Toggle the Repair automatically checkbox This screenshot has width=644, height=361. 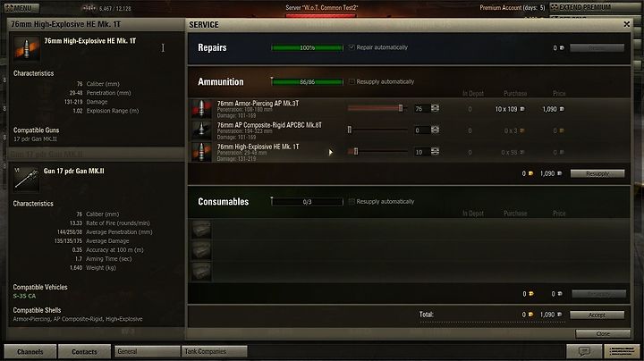tap(352, 47)
